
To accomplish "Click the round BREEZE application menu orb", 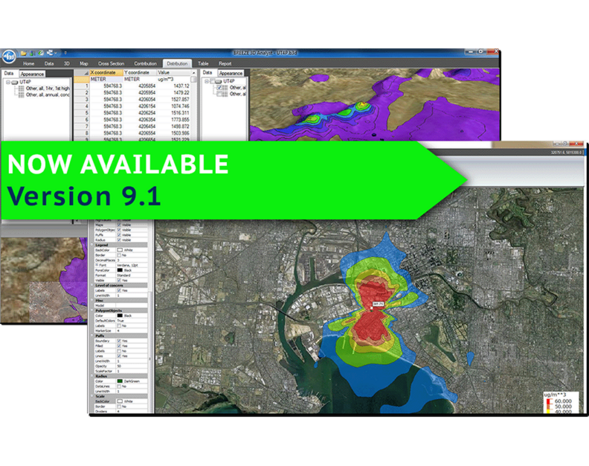I will click(8, 57).
